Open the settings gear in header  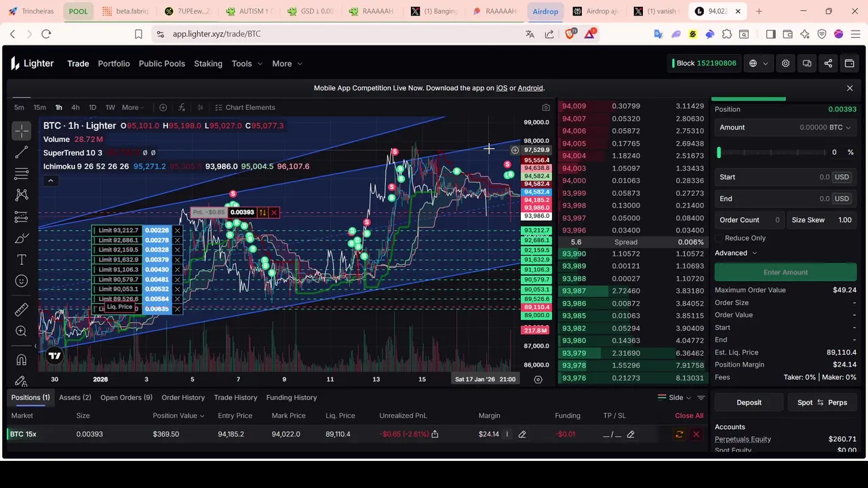coord(785,64)
